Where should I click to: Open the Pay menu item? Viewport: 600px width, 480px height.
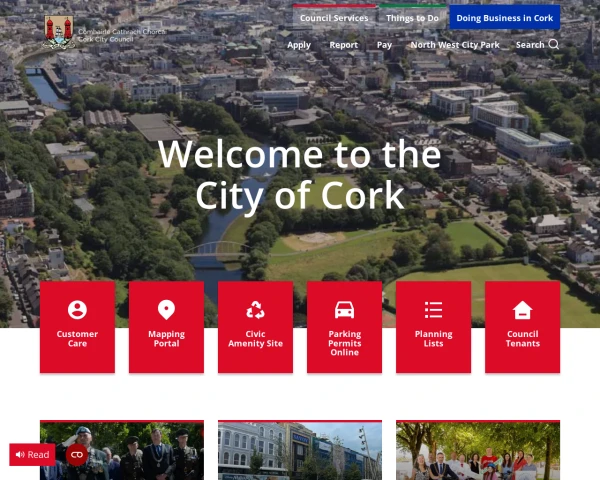pyautogui.click(x=384, y=45)
